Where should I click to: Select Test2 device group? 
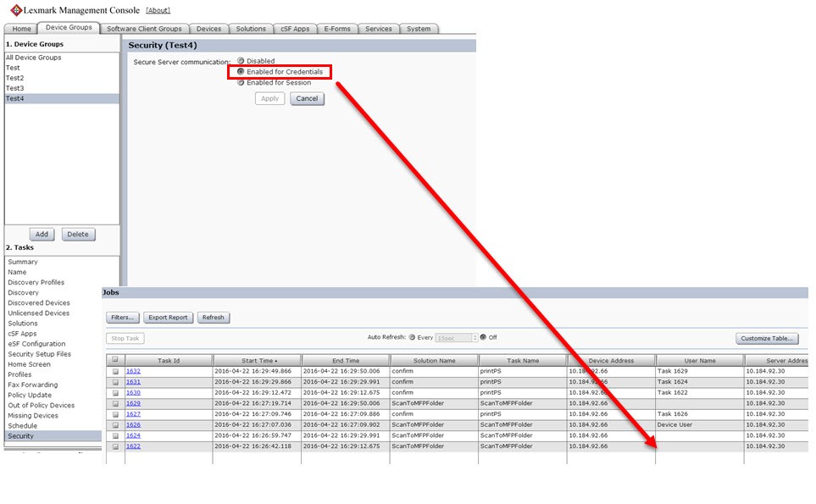(15, 78)
